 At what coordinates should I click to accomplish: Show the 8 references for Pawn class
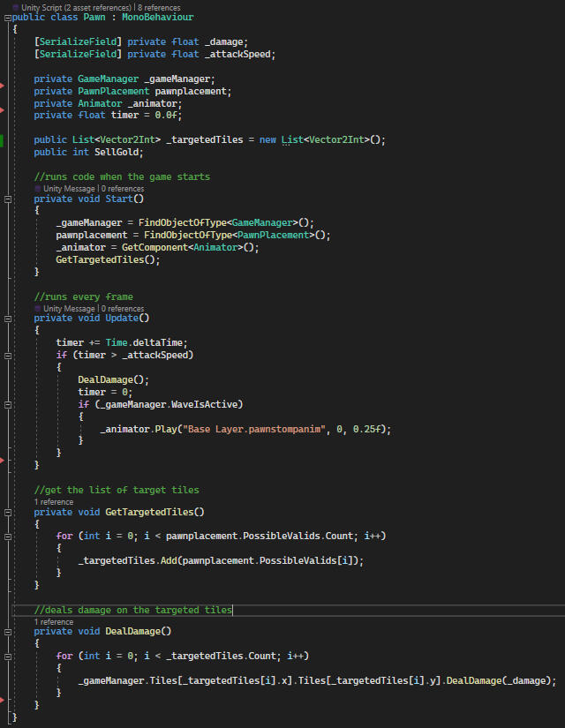[x=160, y=7]
